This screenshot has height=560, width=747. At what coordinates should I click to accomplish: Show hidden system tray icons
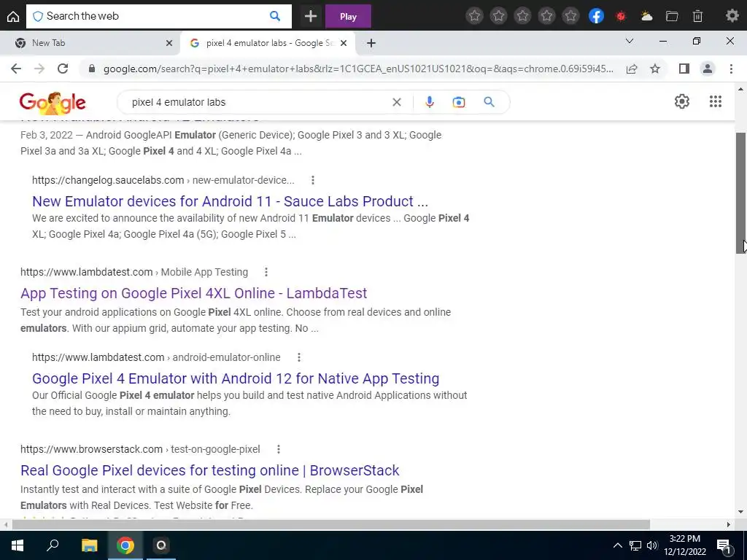pos(617,545)
